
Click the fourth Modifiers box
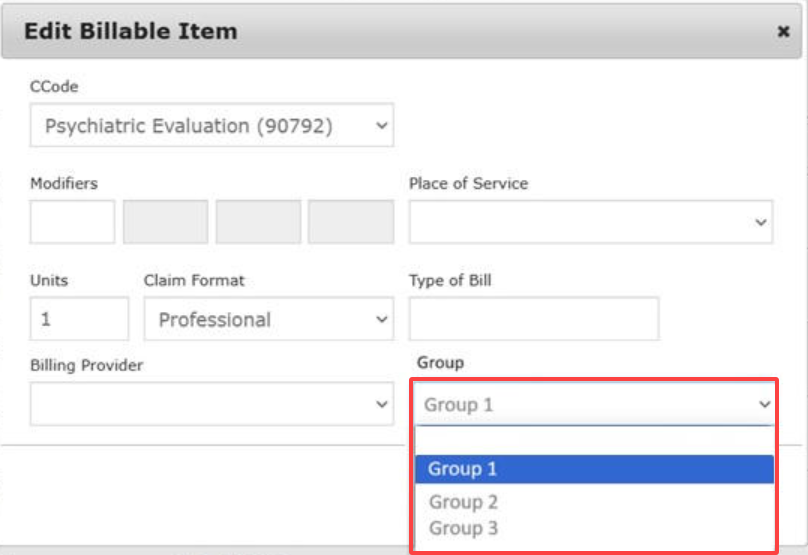[351, 222]
